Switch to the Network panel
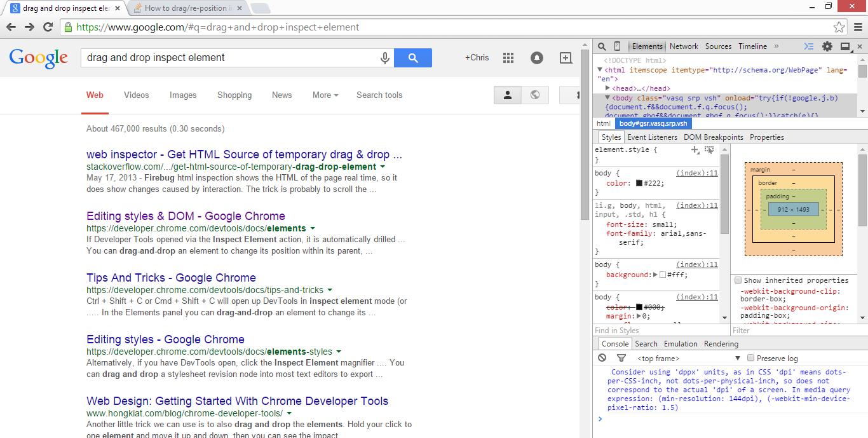This screenshot has width=868, height=438. click(x=684, y=46)
